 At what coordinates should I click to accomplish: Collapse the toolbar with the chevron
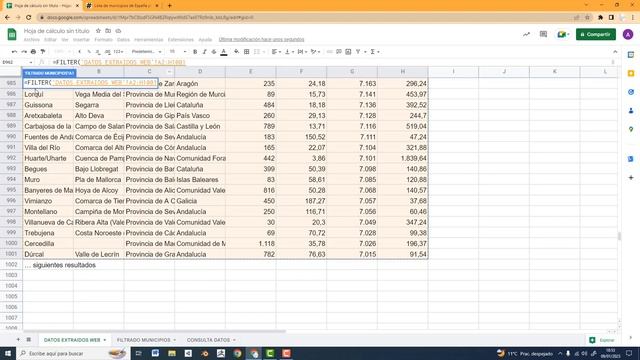coord(615,52)
